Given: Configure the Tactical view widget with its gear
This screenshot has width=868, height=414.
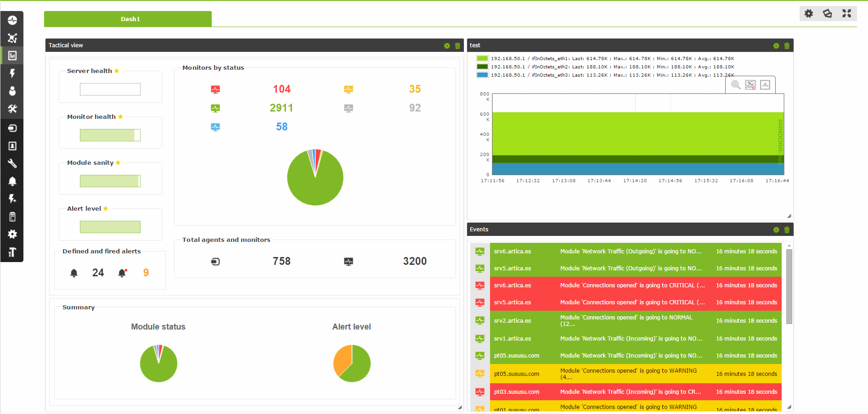Looking at the screenshot, I should coord(447,45).
